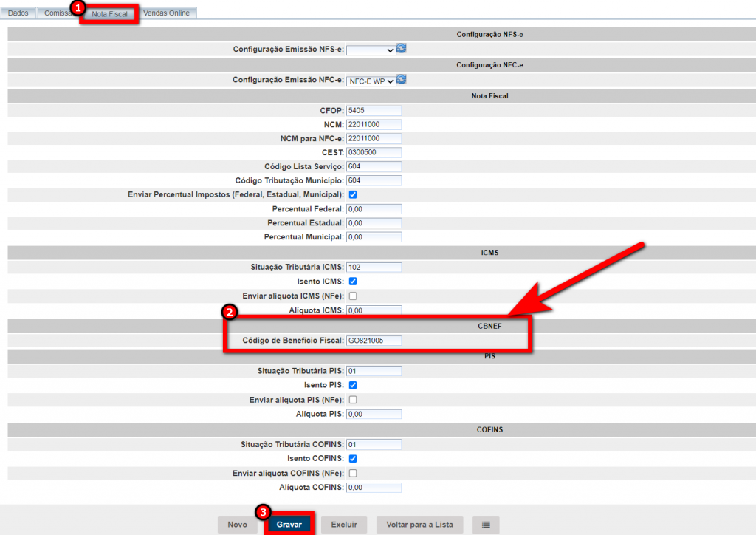Uncheck the Isento ICMS checkbox
756x535 pixels.
(x=353, y=282)
